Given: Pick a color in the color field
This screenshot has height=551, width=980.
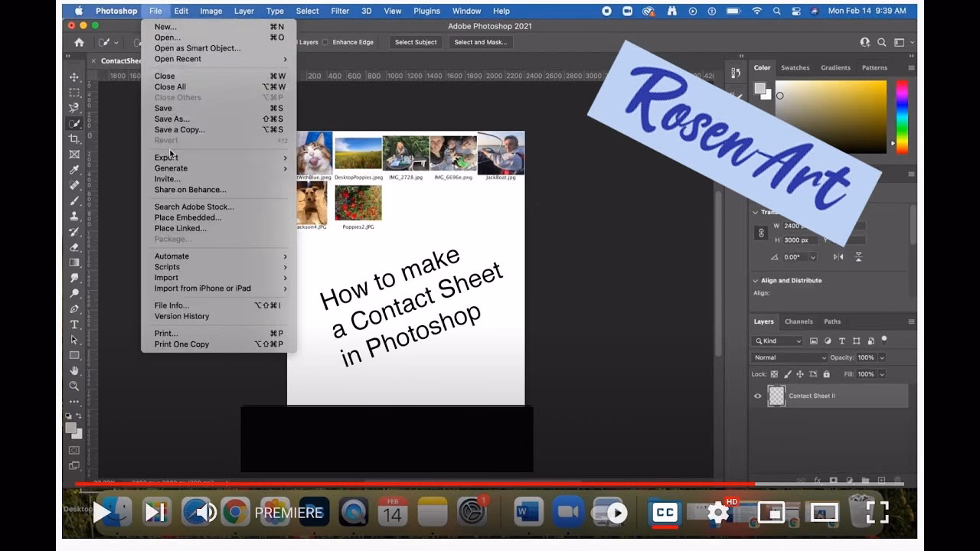Looking at the screenshot, I should (831, 116).
